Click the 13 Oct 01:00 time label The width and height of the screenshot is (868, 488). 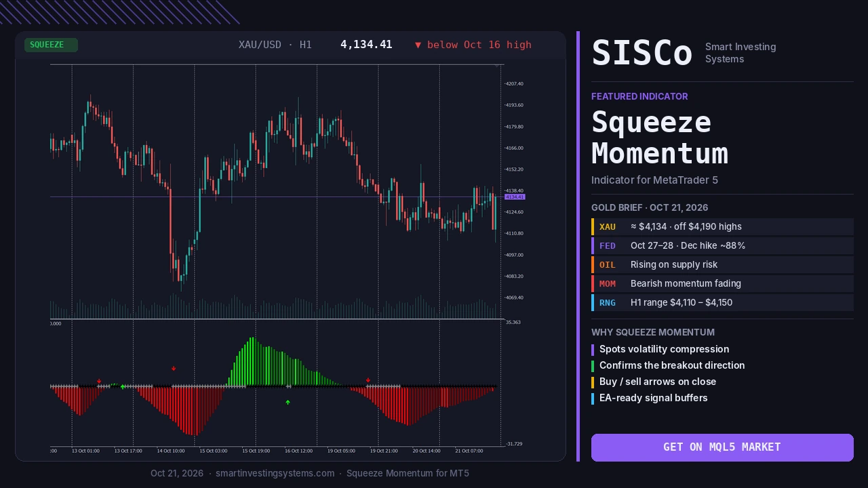(x=86, y=451)
